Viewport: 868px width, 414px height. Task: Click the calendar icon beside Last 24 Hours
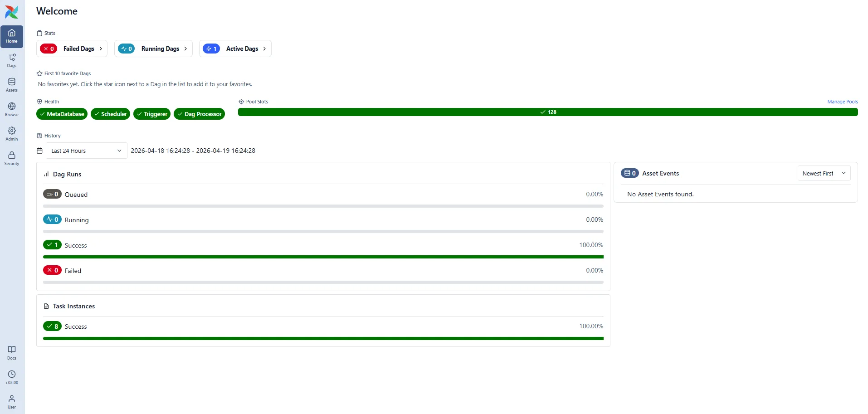click(x=39, y=150)
